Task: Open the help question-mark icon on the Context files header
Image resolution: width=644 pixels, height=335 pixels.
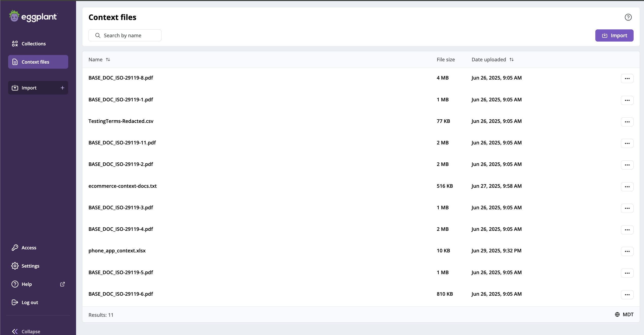Action: coord(628,17)
